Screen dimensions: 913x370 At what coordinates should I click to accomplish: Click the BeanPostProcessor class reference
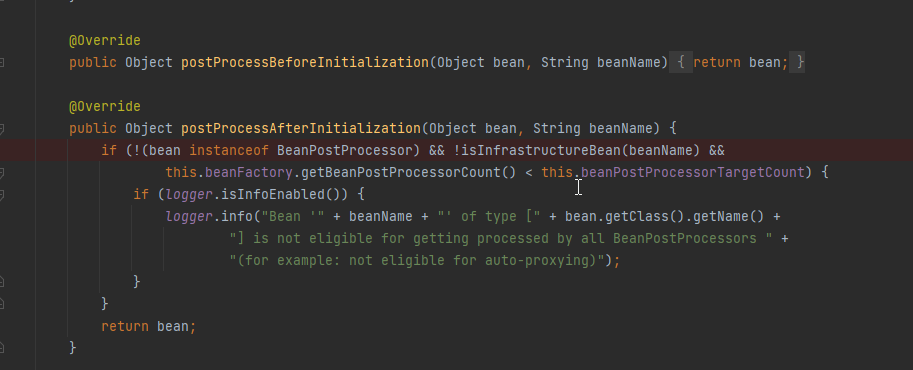[x=345, y=150]
